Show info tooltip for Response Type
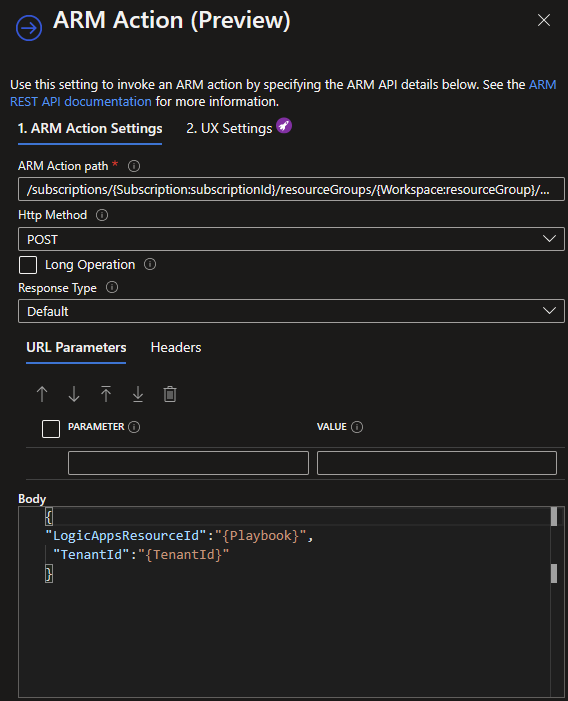568x701 pixels. [112, 287]
